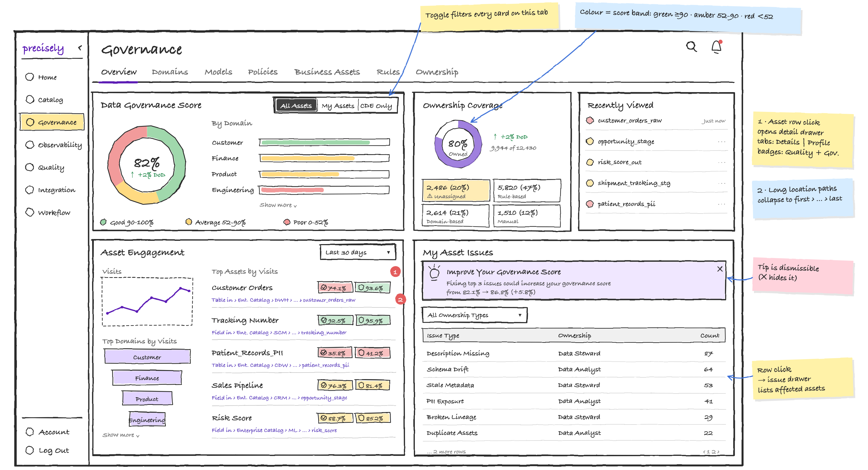Click the red icon beside customer_orders_raw
The image size is (868, 470).
coord(590,120)
